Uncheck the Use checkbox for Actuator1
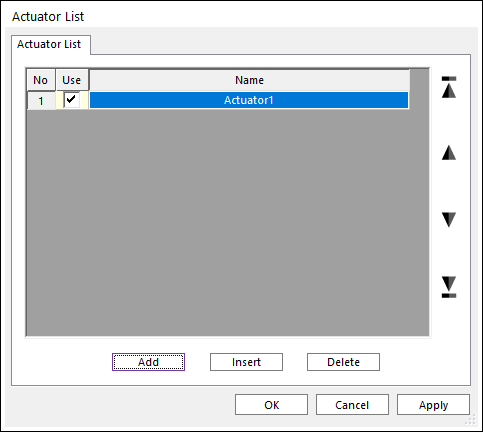483x432 pixels. click(x=72, y=99)
